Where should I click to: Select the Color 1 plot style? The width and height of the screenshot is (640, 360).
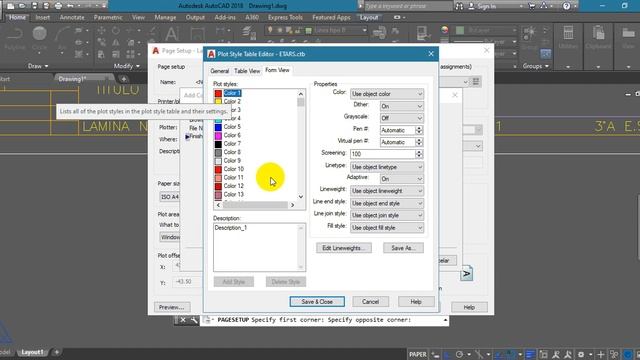tap(232, 93)
